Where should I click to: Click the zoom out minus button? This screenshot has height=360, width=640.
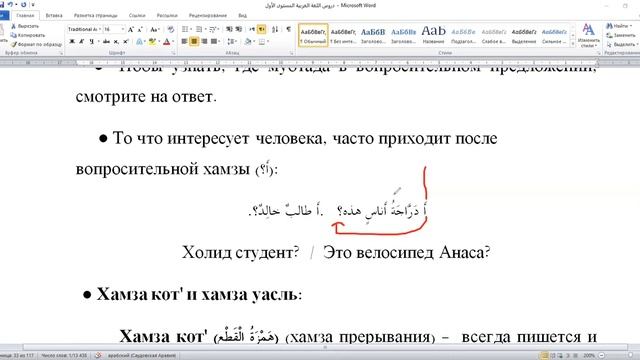point(601,356)
